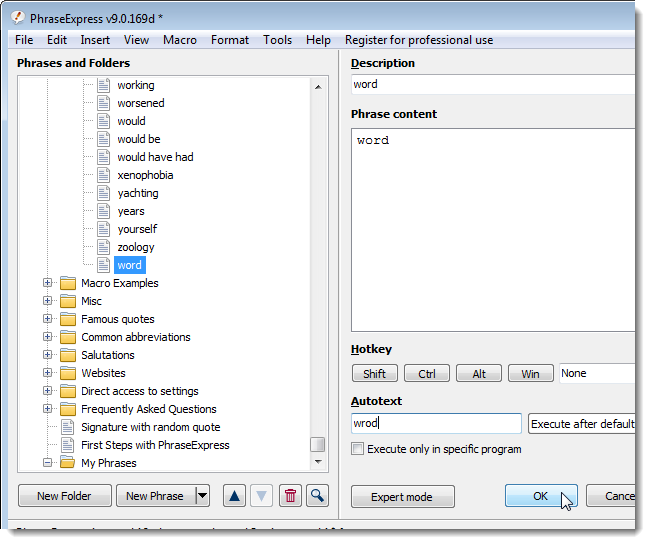This screenshot has height=544, width=650.
Task: Click document icon beside First Steps with PhraseExpress
Action: coord(67,445)
